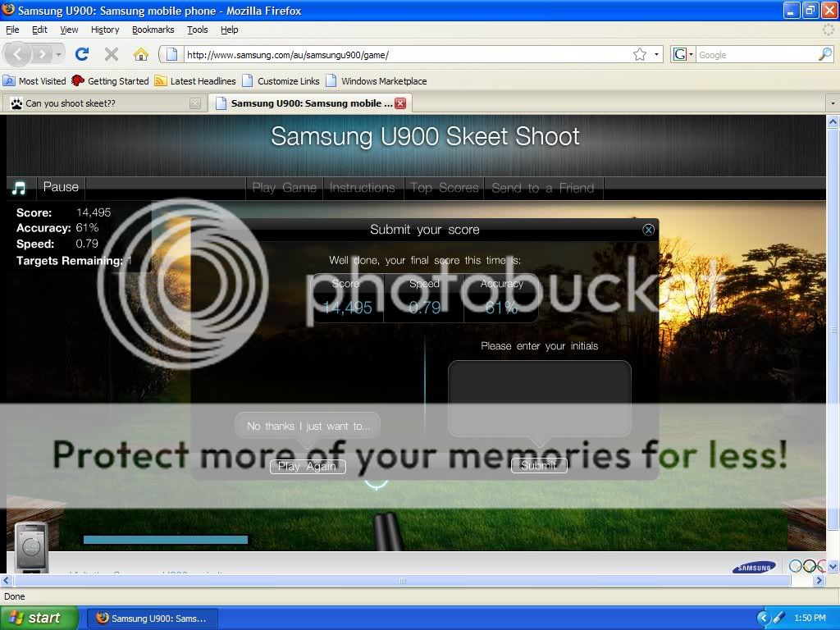Click the scroll right arrow button

pyautogui.click(x=819, y=581)
